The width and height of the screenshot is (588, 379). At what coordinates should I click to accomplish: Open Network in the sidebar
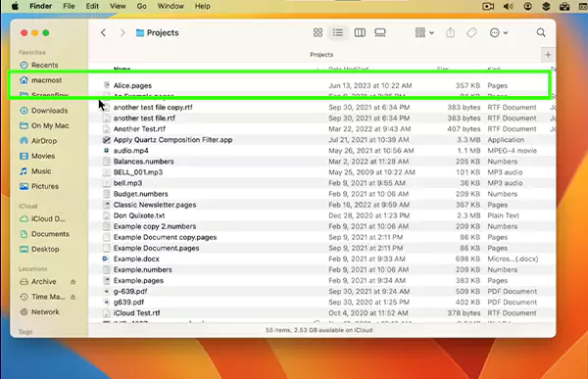click(x=40, y=311)
